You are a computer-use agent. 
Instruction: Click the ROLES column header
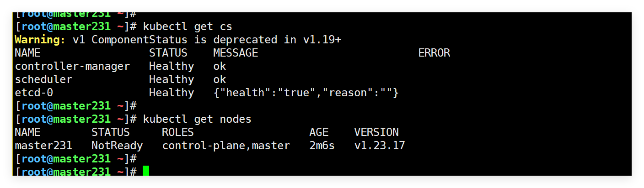coord(178,132)
